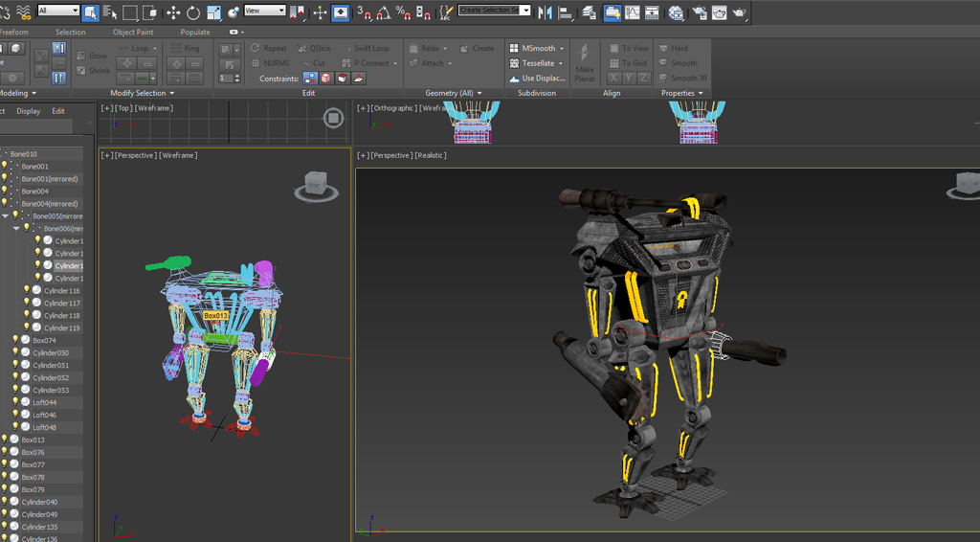
Task: Switch to the Object Paint ribbon tab
Action: [x=133, y=33]
